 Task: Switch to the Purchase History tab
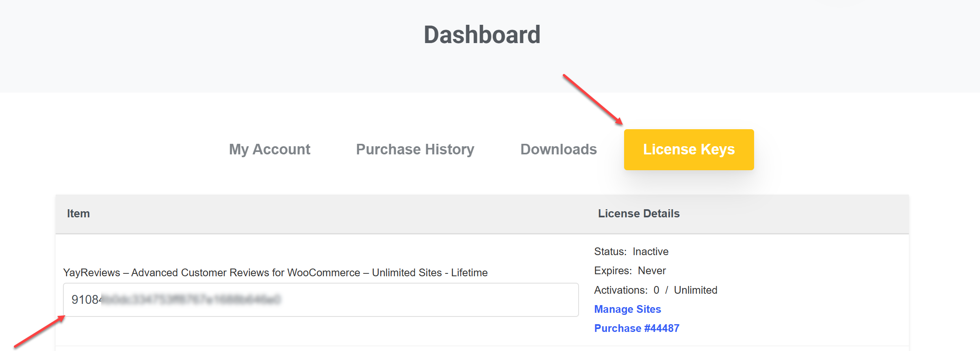415,149
